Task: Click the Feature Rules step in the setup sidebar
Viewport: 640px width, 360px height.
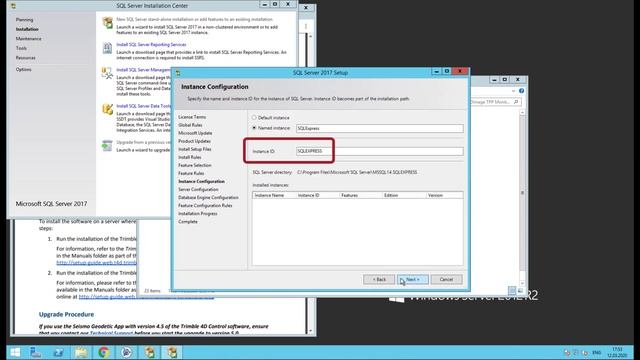Action: (x=191, y=173)
